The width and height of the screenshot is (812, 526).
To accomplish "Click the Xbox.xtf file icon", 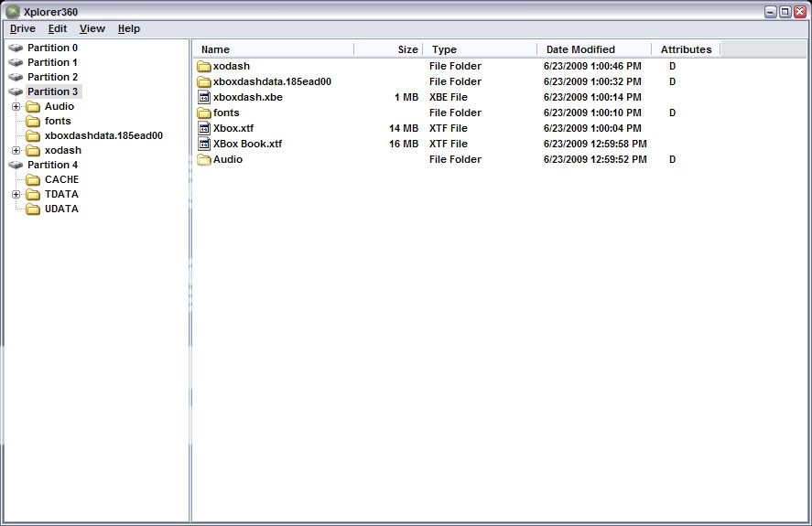I will (204, 128).
